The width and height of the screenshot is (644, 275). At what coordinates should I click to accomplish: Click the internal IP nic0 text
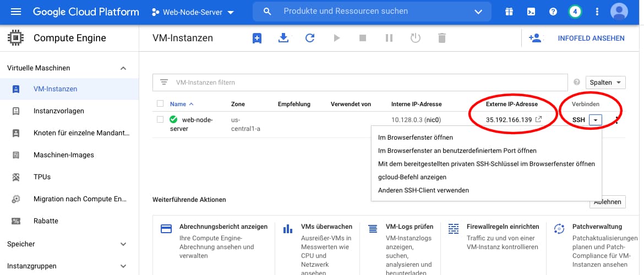(416, 120)
